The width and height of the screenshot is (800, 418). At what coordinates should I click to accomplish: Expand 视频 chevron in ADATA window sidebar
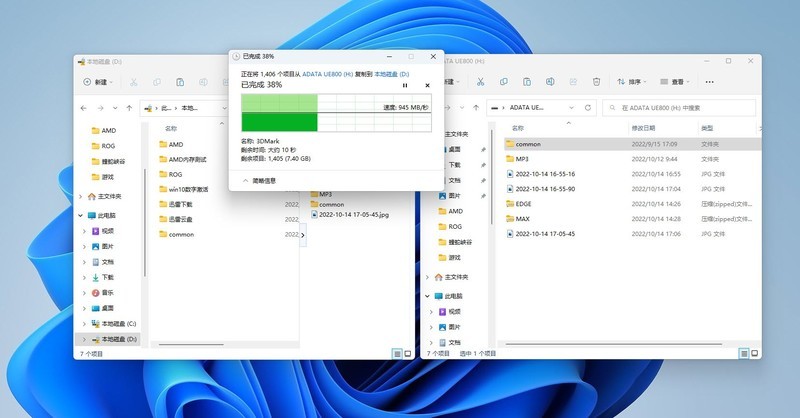432,311
